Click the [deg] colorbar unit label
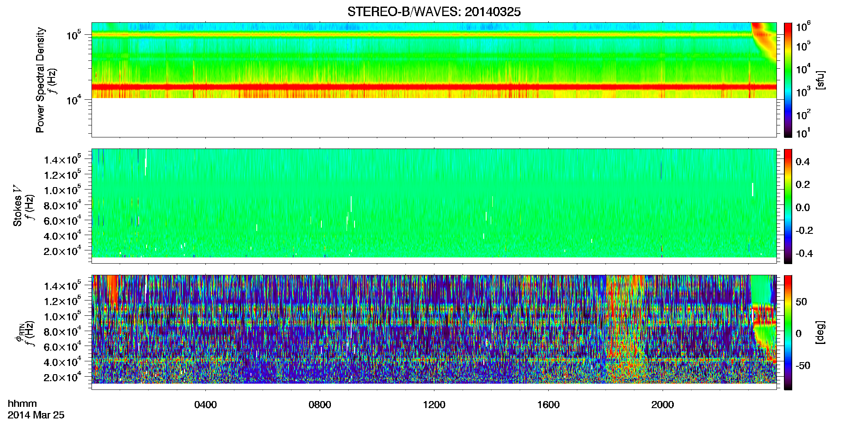Viewport: 868px width, 447px height. (x=820, y=332)
